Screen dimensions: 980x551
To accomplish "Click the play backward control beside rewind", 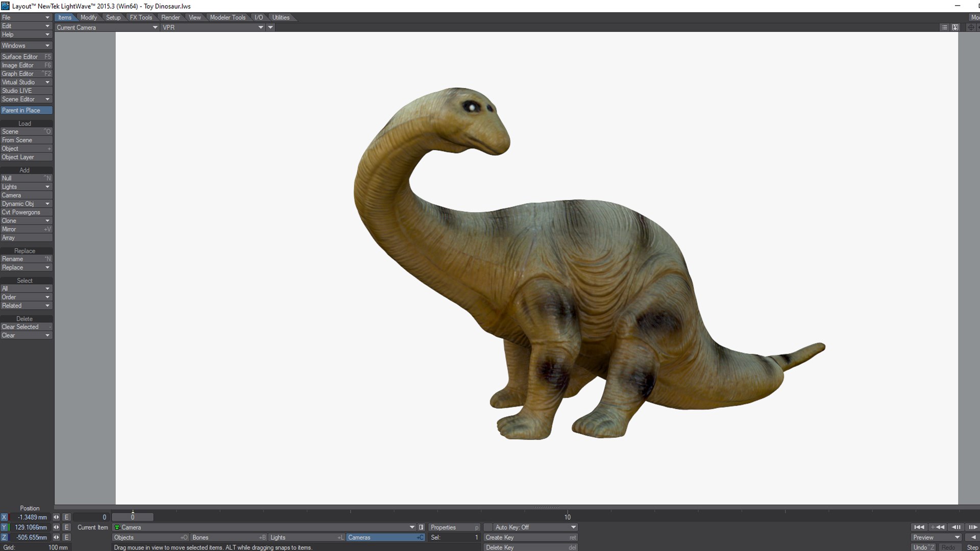I will click(x=938, y=527).
